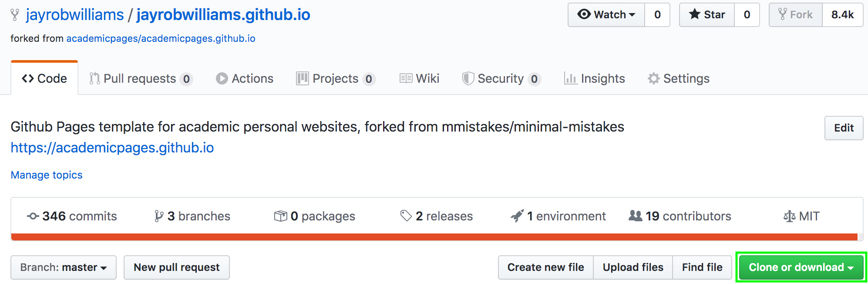Open the Clone or download dropdown

(801, 267)
